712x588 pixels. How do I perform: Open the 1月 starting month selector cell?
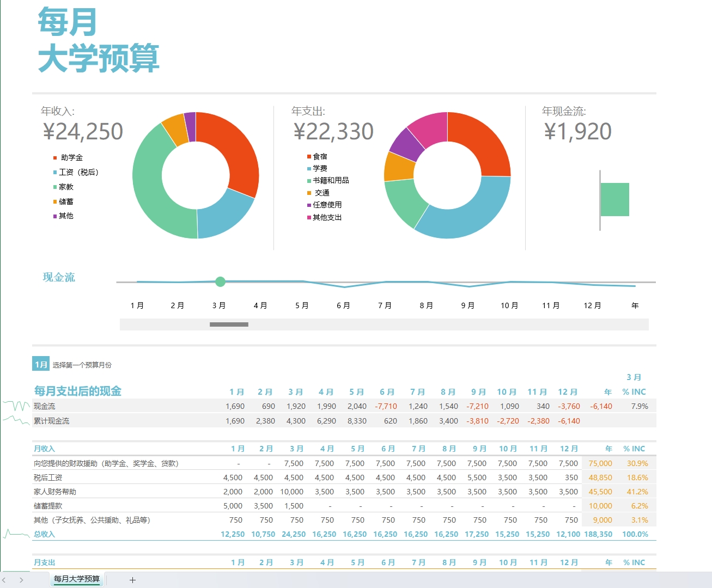(41, 365)
